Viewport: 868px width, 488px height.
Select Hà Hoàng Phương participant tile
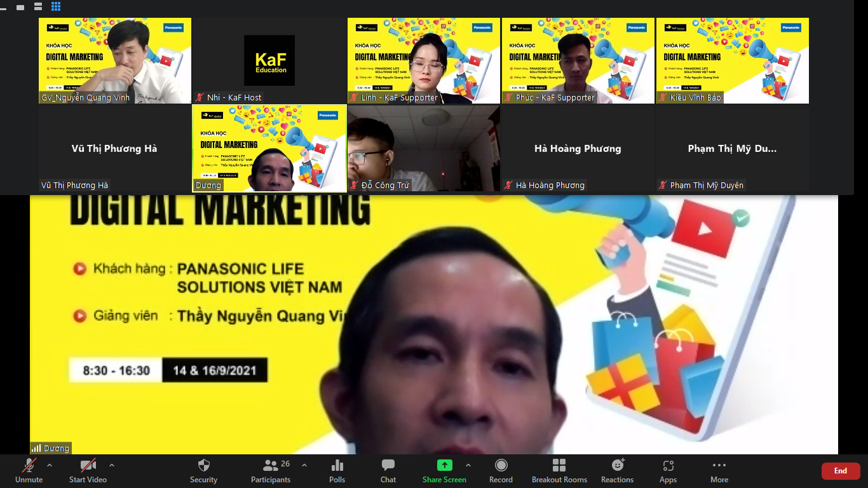[x=578, y=148]
